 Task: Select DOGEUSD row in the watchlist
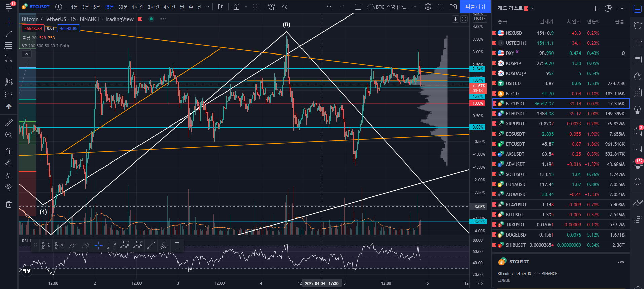tap(561, 235)
